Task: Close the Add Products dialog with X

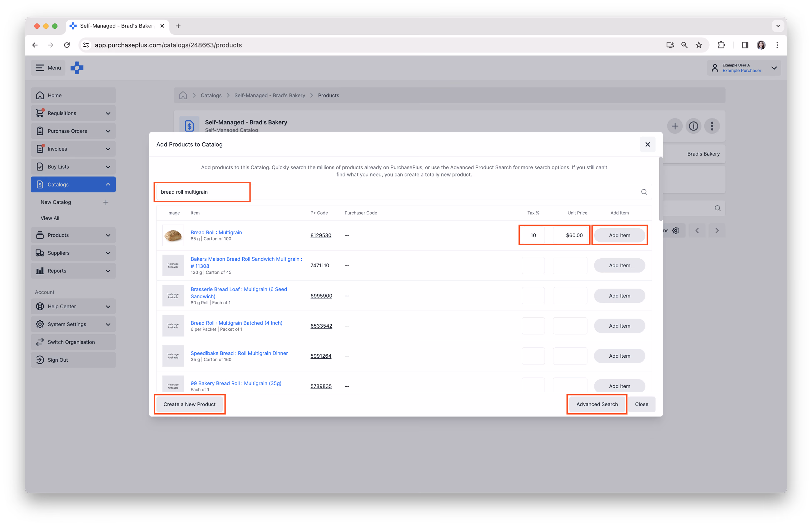Action: [x=647, y=144]
